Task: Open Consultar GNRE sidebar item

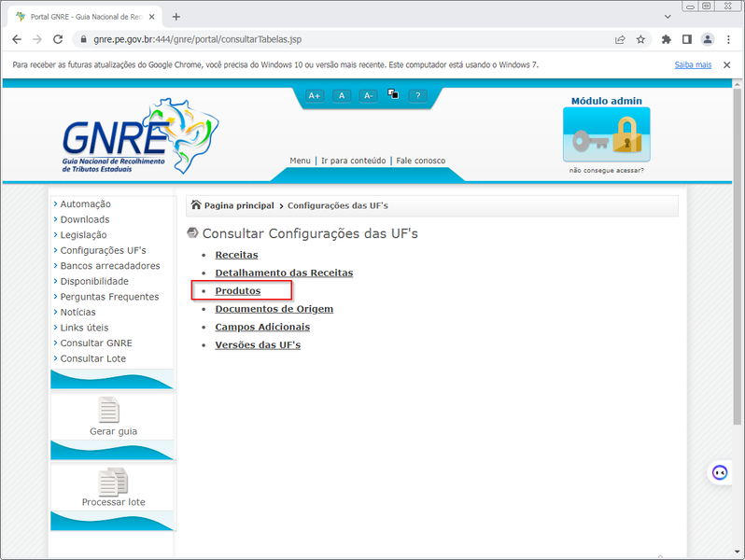Action: pyautogui.click(x=96, y=343)
